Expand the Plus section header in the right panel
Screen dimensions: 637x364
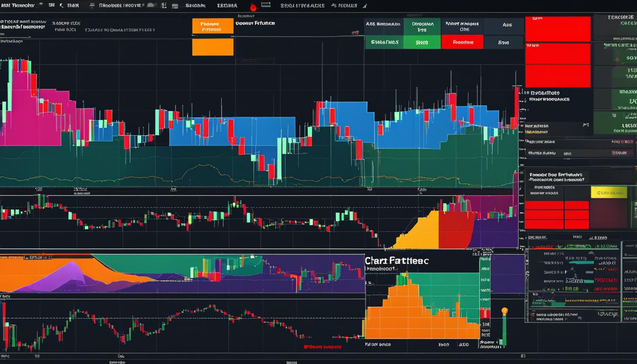point(577,237)
